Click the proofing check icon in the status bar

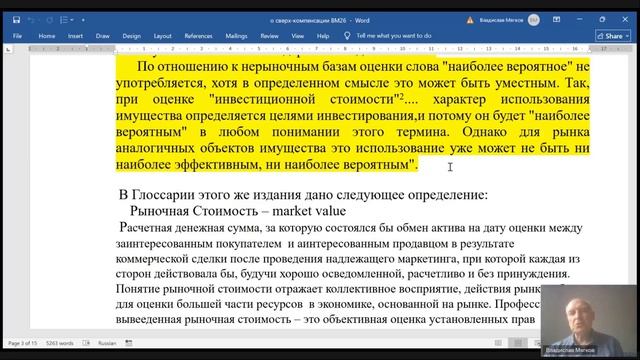[86, 343]
